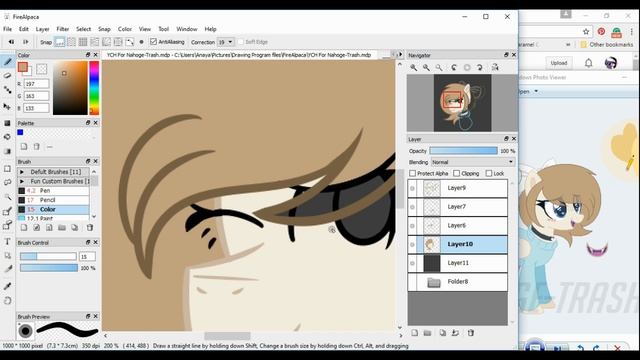Open the Edit menu

(x=24, y=29)
